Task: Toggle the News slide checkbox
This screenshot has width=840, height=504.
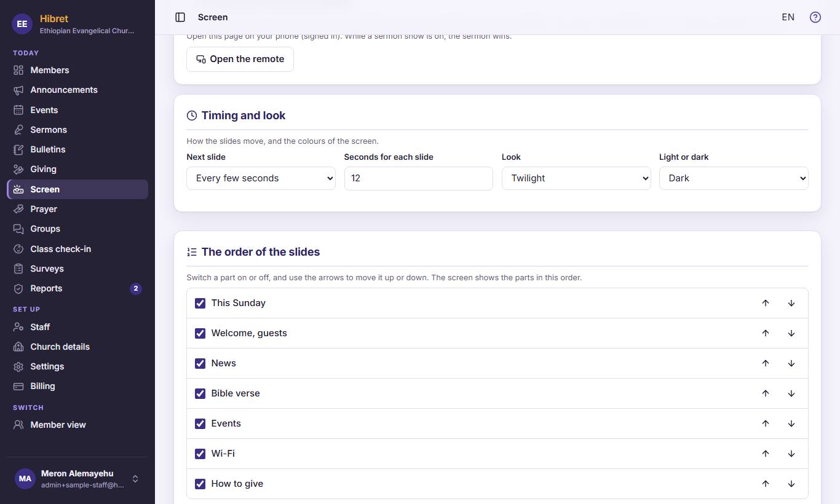Action: pos(200,363)
